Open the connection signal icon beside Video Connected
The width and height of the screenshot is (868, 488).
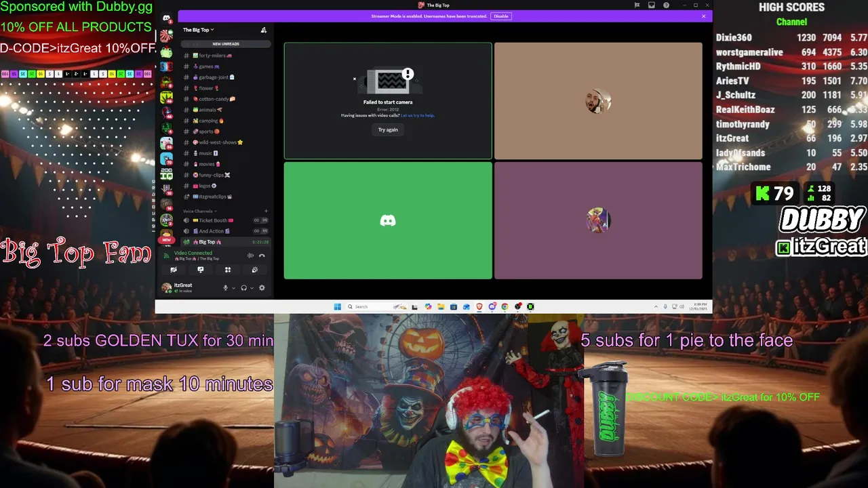coord(167,256)
